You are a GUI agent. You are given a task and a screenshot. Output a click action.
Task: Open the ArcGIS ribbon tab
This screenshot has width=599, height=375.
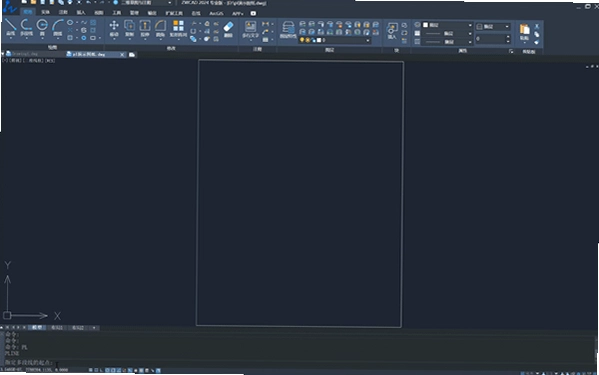click(x=216, y=13)
